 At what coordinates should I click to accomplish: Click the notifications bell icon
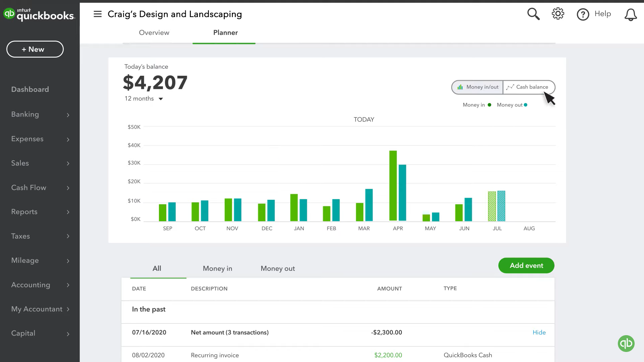(x=630, y=14)
